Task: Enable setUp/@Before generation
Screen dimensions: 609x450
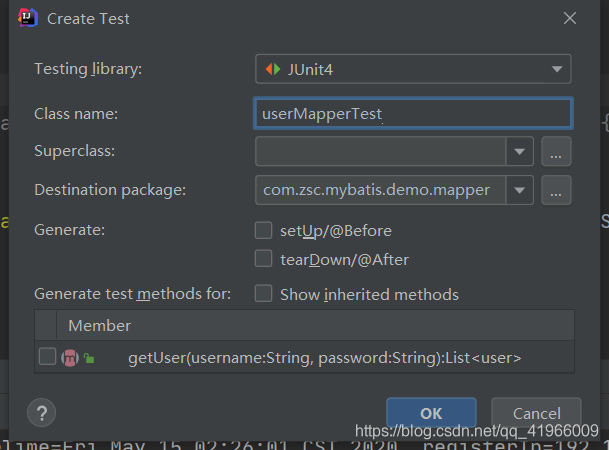Action: click(263, 230)
